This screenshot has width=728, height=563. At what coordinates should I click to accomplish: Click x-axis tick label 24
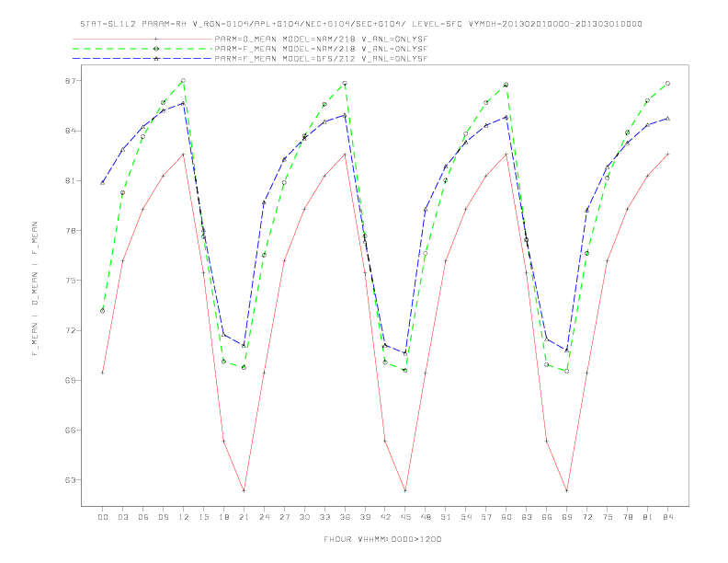pos(264,517)
